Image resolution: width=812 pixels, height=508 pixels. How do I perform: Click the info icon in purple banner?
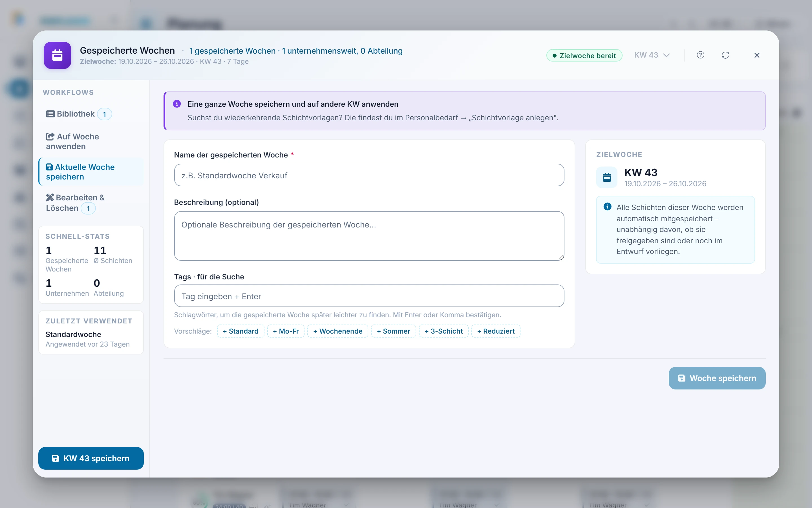pos(177,104)
